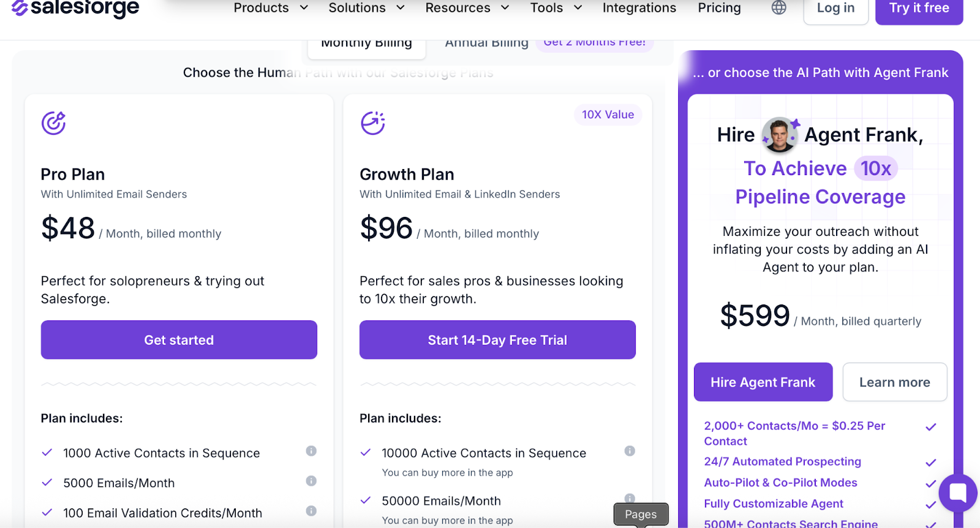
Task: Click the Salesforge logo icon
Action: click(x=21, y=8)
